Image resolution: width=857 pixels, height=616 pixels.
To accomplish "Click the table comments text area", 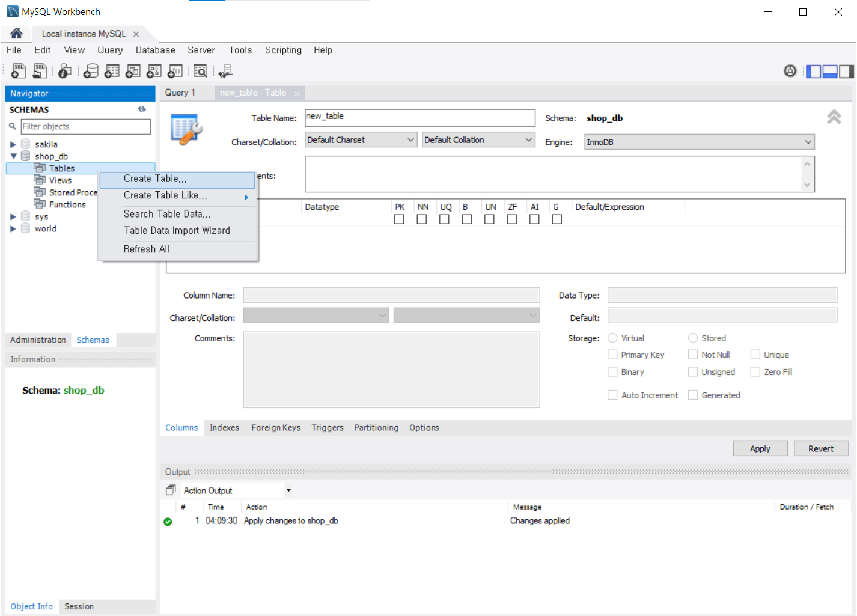I will [560, 174].
